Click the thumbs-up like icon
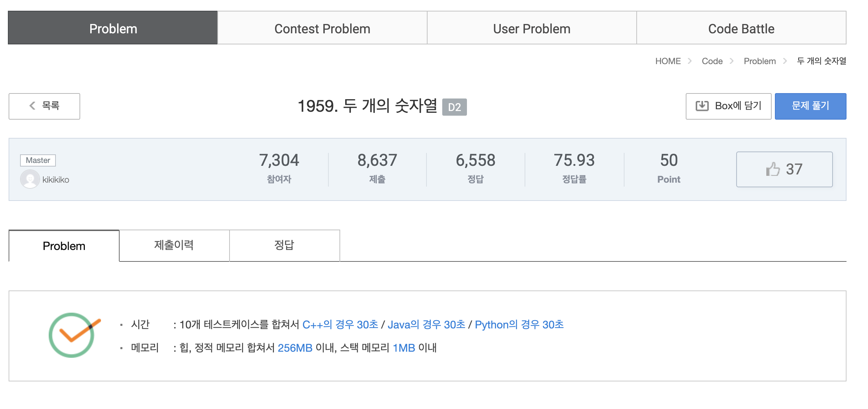The image size is (868, 409). [773, 169]
